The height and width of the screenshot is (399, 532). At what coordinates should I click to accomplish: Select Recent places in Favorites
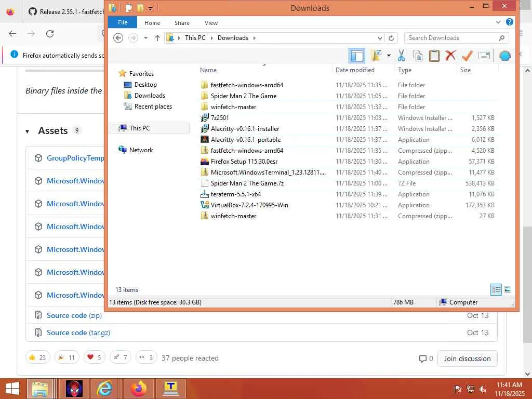(153, 106)
